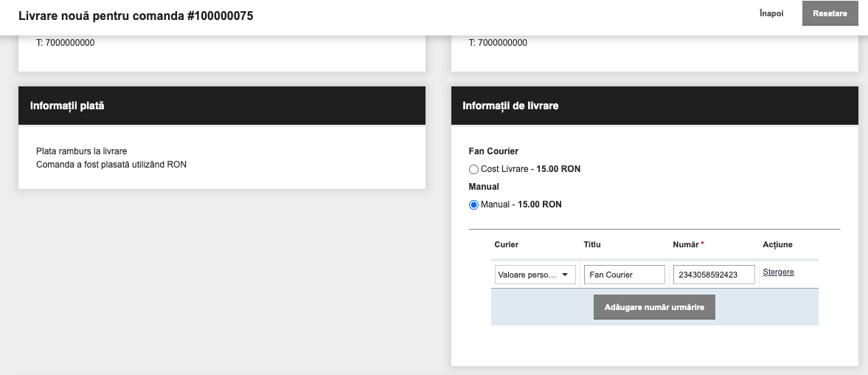Go back using the Înapoi link
Screen dimensions: 868x375
[x=771, y=14]
